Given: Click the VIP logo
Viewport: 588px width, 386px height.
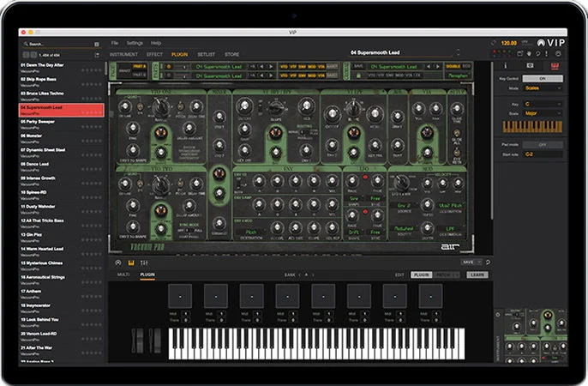Looking at the screenshot, I should point(551,43).
